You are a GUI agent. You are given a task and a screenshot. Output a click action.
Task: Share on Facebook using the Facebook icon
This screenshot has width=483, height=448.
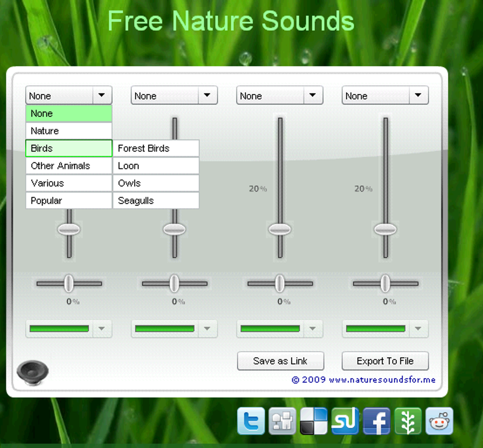click(x=376, y=421)
